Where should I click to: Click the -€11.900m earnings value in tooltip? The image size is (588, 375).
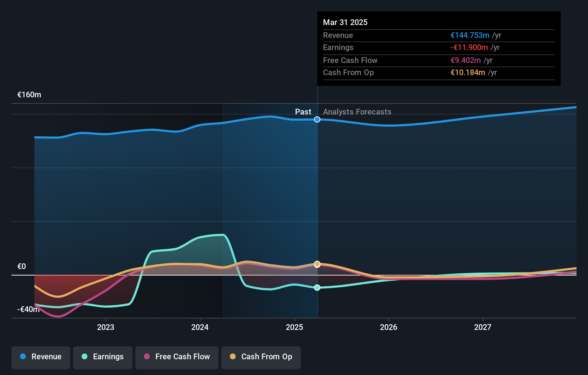point(469,48)
